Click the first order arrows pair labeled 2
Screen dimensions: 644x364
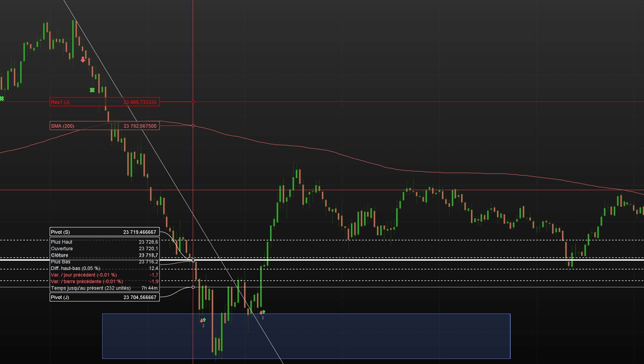pos(203,320)
